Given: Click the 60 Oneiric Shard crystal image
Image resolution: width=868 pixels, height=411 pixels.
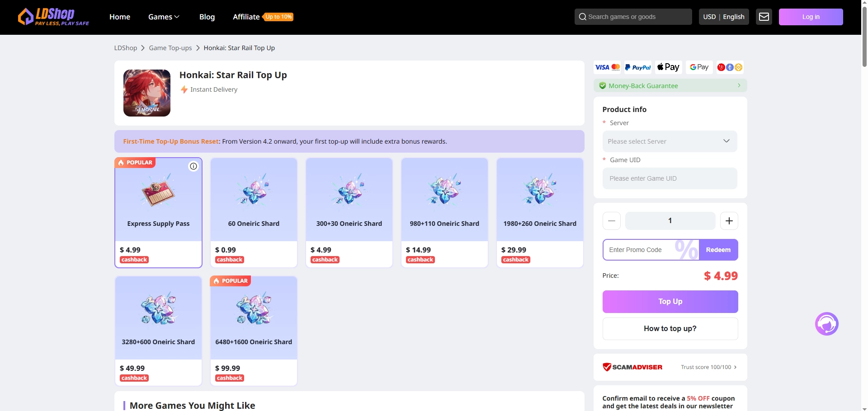Looking at the screenshot, I should (254, 191).
